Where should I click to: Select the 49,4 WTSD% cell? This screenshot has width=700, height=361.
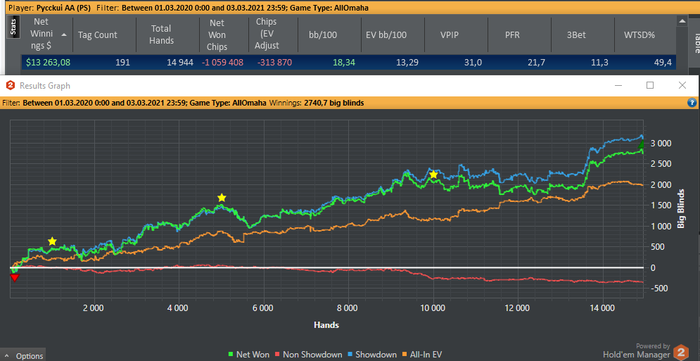(645, 62)
